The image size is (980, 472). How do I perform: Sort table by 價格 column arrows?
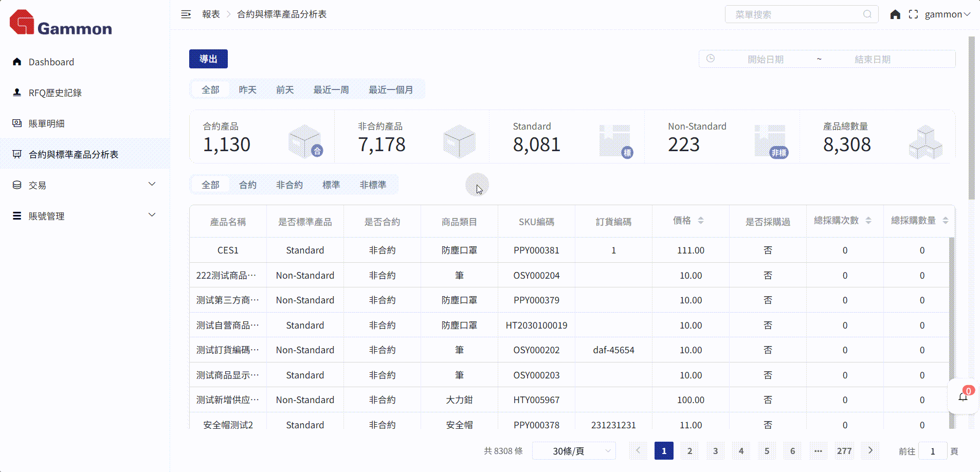(700, 221)
